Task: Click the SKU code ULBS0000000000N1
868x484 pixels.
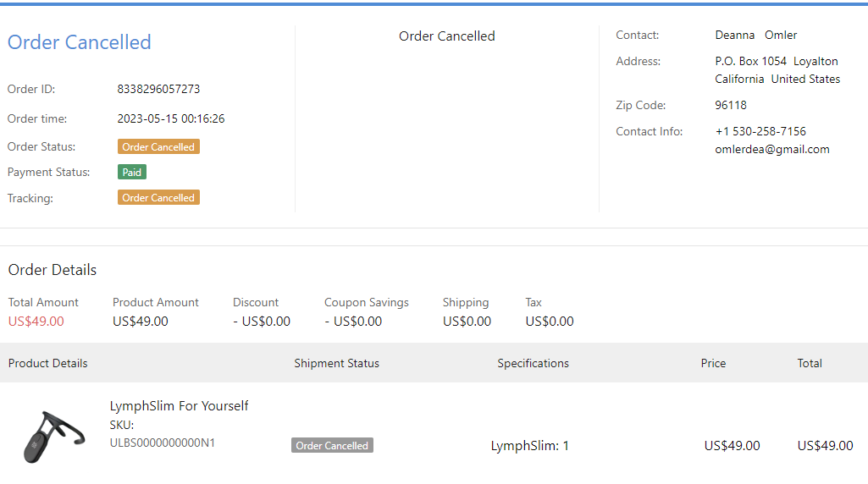Action: tap(162, 442)
